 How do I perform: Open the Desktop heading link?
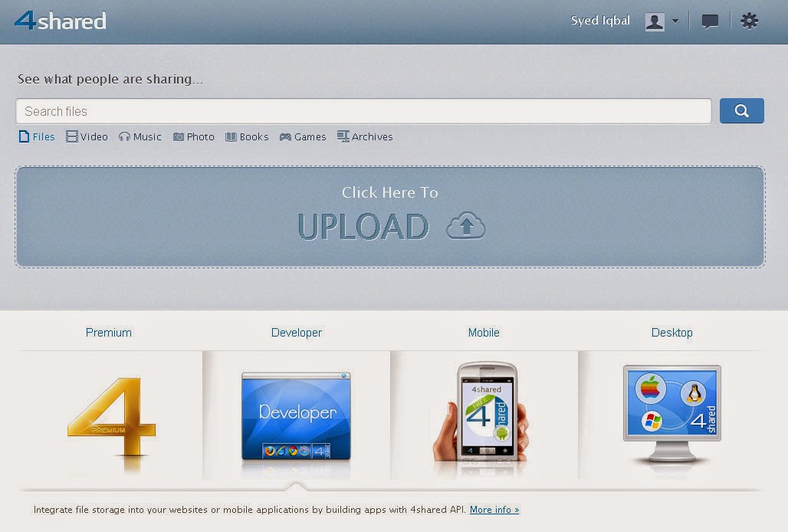click(671, 333)
